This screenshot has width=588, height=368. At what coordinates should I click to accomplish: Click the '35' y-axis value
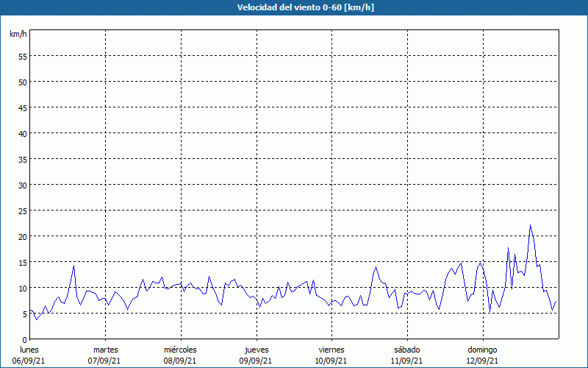(23, 159)
